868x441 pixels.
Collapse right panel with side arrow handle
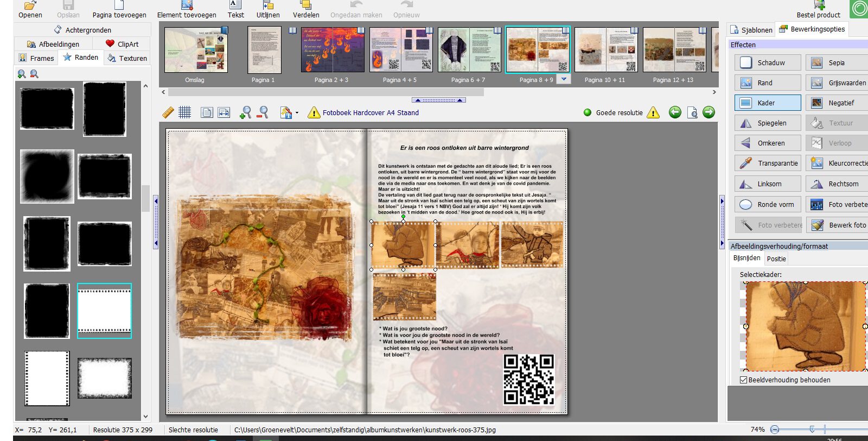(x=722, y=222)
